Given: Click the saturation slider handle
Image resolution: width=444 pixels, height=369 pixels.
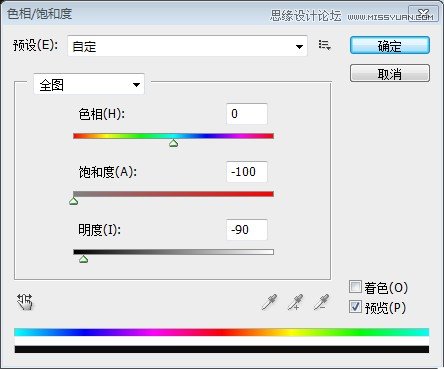Looking at the screenshot, I should click(74, 201).
